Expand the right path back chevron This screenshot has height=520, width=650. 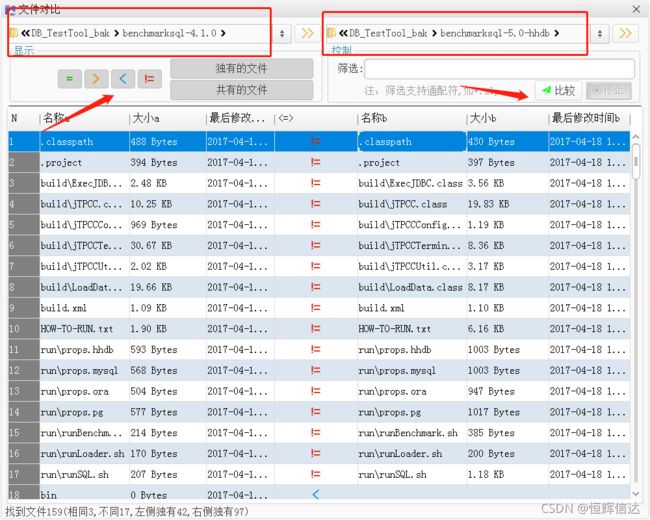(x=343, y=33)
